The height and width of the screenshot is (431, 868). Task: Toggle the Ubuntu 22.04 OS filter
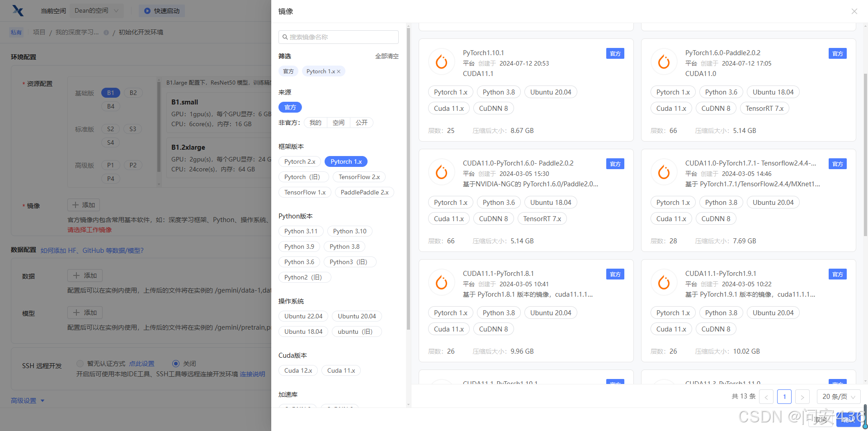[x=303, y=316]
